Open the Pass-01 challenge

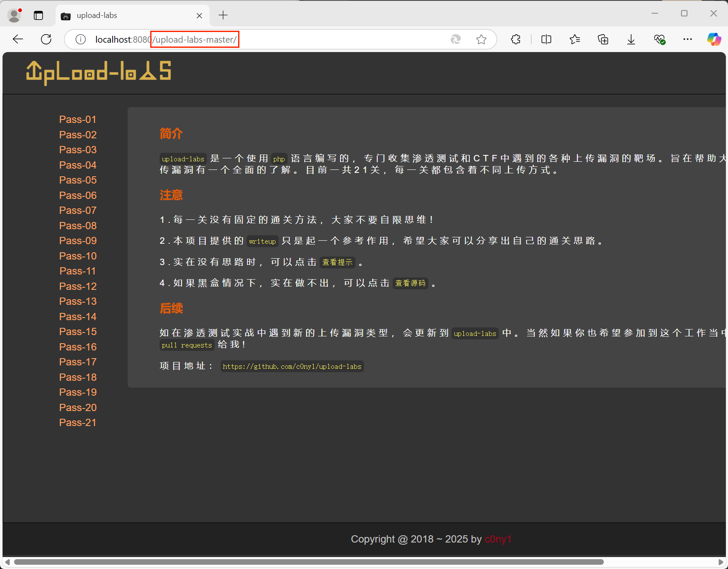tap(77, 120)
